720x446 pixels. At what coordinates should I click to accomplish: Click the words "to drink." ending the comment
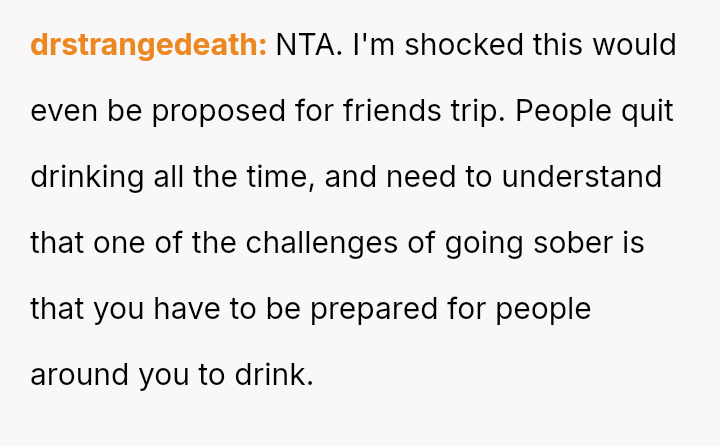(265, 375)
